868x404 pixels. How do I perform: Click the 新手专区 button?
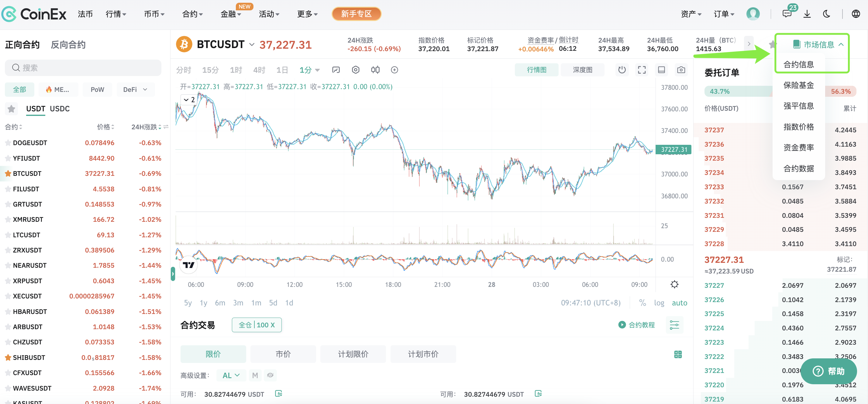[x=356, y=14]
